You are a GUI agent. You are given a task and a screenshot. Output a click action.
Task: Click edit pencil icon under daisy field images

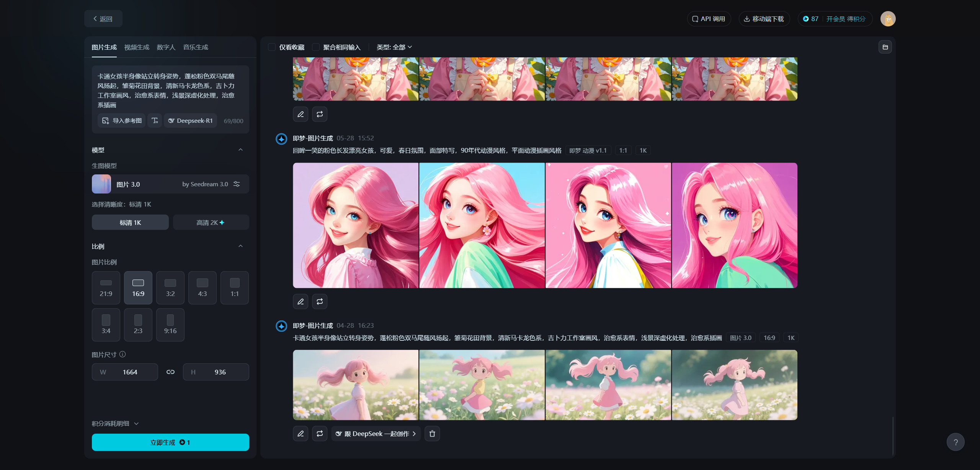301,434
